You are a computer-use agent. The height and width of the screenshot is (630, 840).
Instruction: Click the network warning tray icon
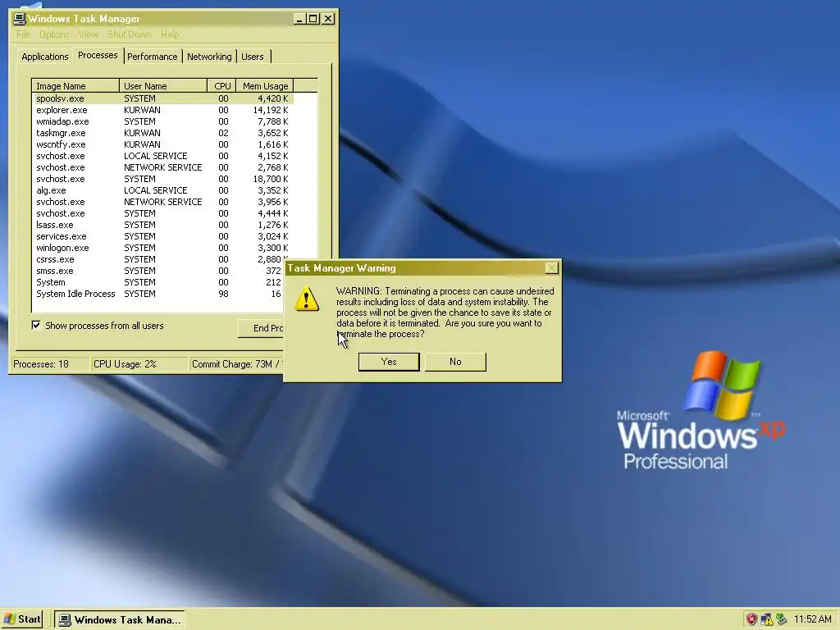(x=767, y=620)
